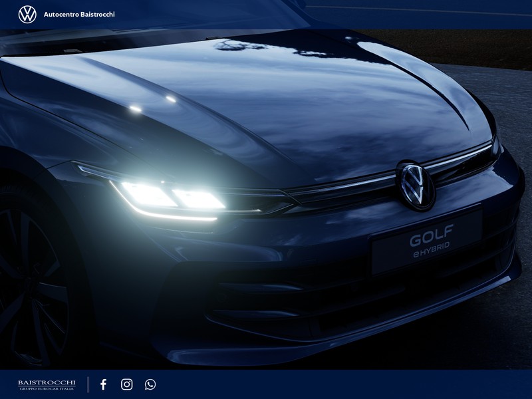
Task: Open the Autocentro Baistrocchi header title
Action: 79,14
